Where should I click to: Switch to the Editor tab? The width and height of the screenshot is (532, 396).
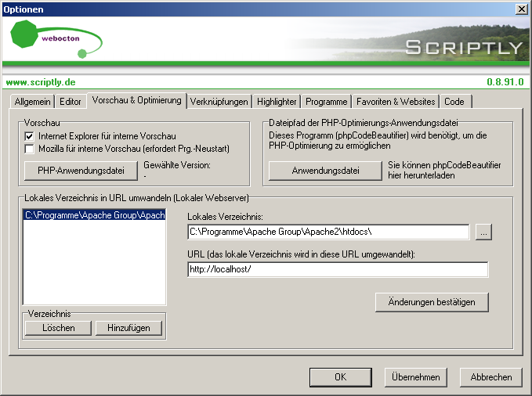(71, 102)
